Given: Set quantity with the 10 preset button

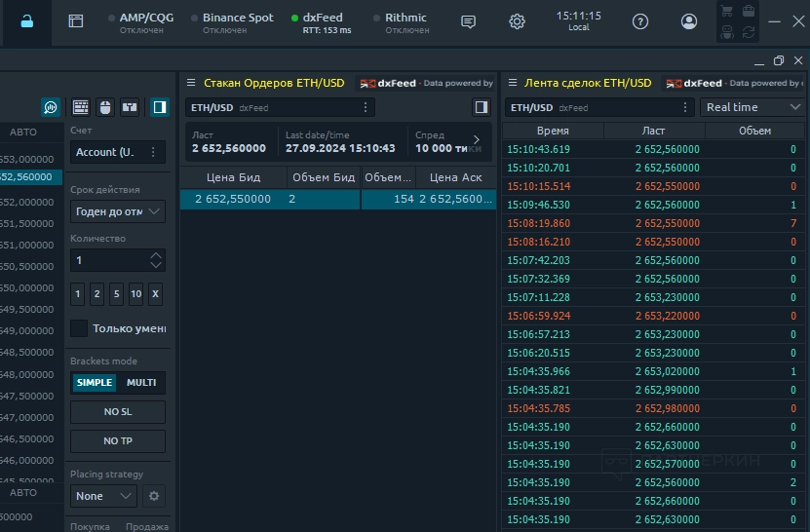Looking at the screenshot, I should 135,294.
